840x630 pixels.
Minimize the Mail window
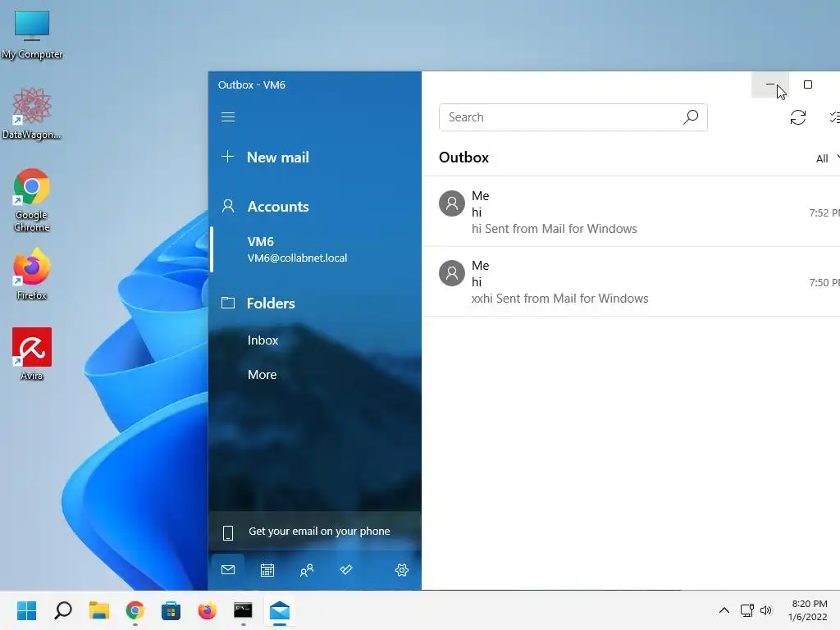coord(770,84)
